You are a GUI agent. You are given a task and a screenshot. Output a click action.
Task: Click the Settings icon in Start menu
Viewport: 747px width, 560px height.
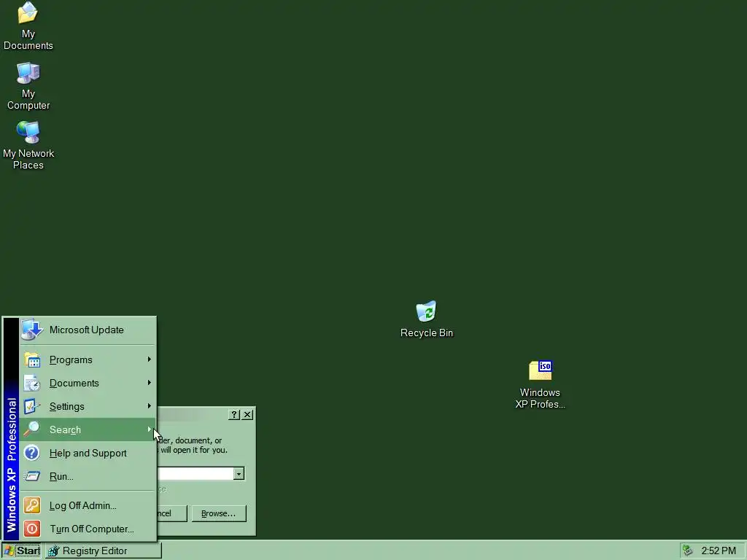(x=32, y=406)
